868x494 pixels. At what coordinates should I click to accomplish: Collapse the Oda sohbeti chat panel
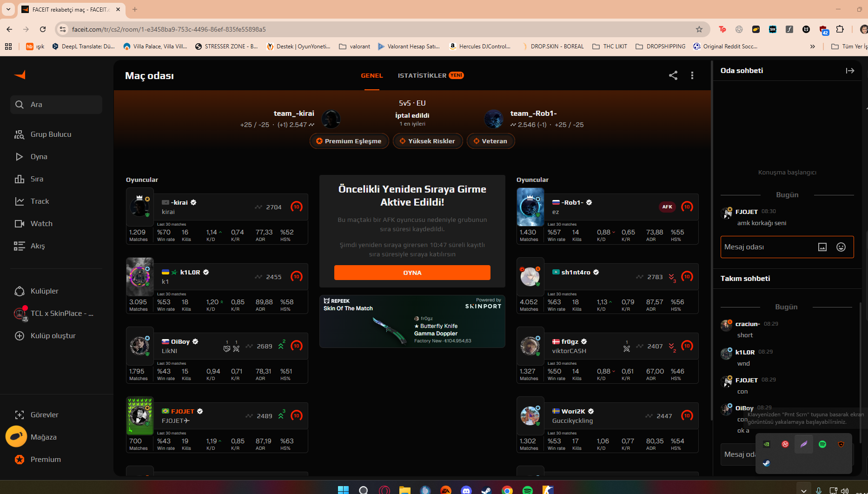[x=850, y=71]
